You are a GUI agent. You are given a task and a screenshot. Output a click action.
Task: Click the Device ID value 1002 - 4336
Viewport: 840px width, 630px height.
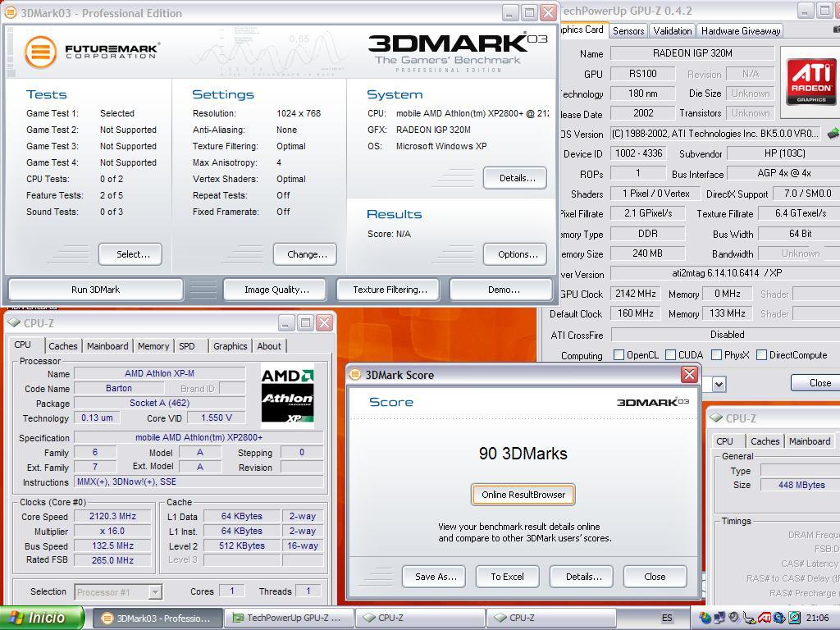coord(638,153)
